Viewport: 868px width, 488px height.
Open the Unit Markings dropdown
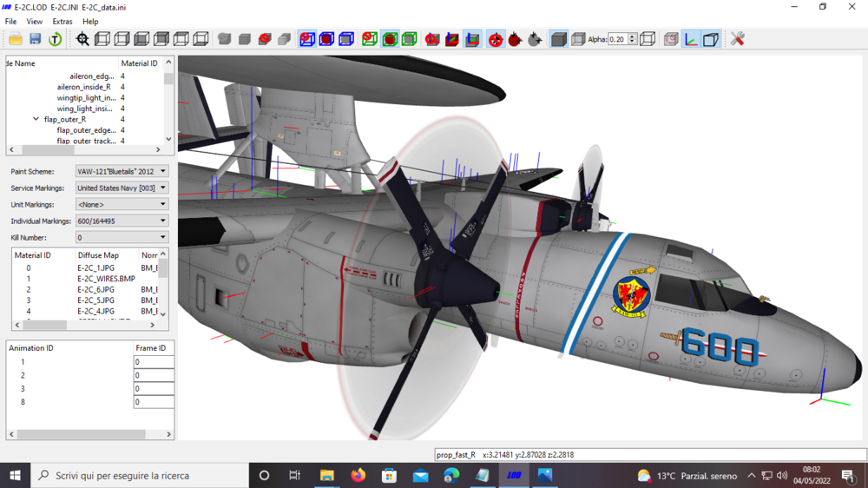(122, 204)
